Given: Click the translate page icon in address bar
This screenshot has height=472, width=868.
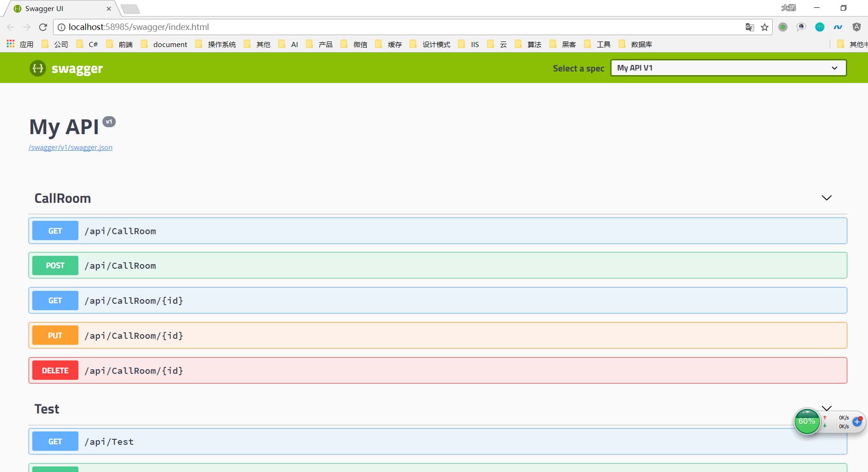Looking at the screenshot, I should click(750, 27).
